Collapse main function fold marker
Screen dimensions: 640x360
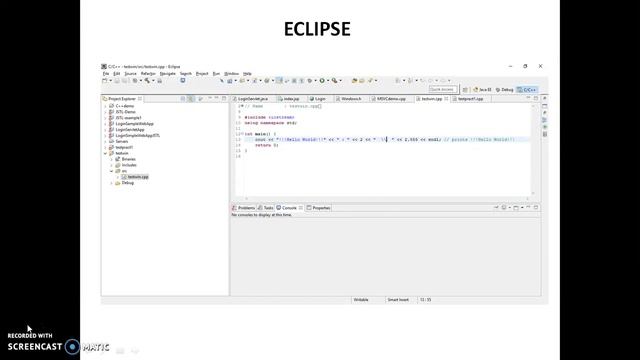(x=242, y=134)
